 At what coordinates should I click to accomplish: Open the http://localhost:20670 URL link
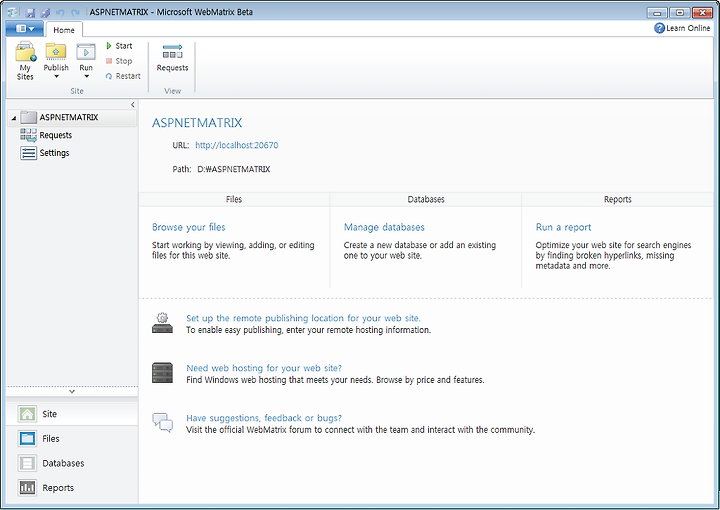[x=236, y=146]
